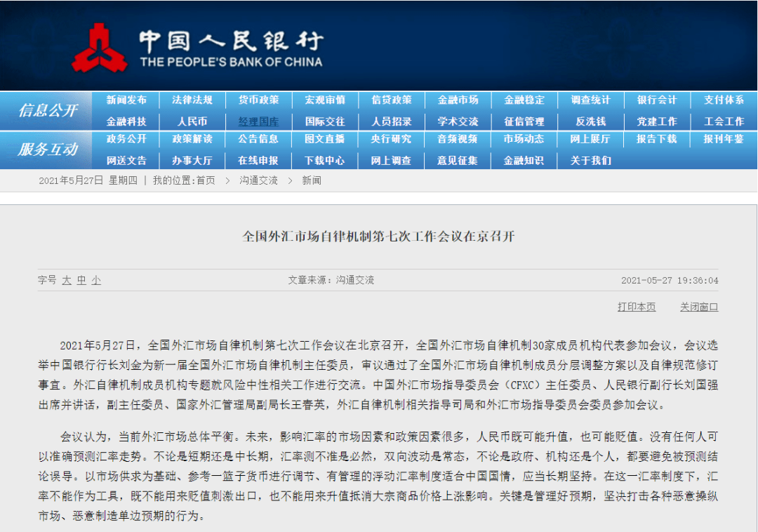Open 政策解读 under 服务互动

[192, 139]
